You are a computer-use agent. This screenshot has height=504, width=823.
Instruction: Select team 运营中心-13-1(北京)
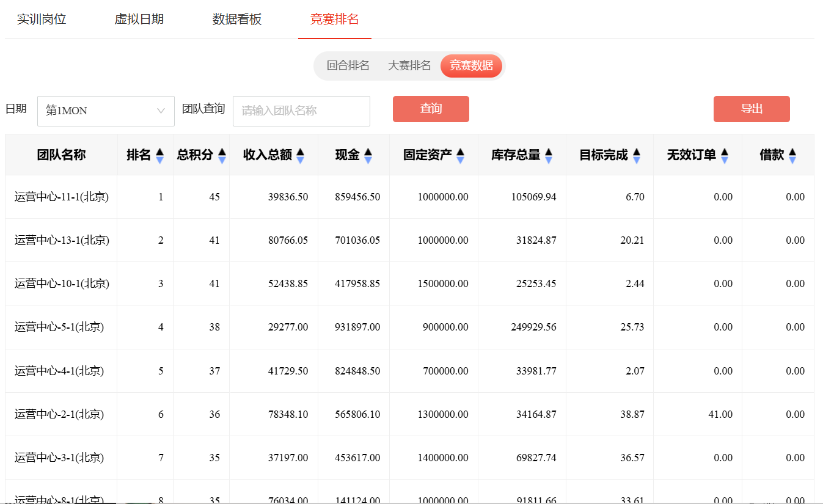click(62, 240)
